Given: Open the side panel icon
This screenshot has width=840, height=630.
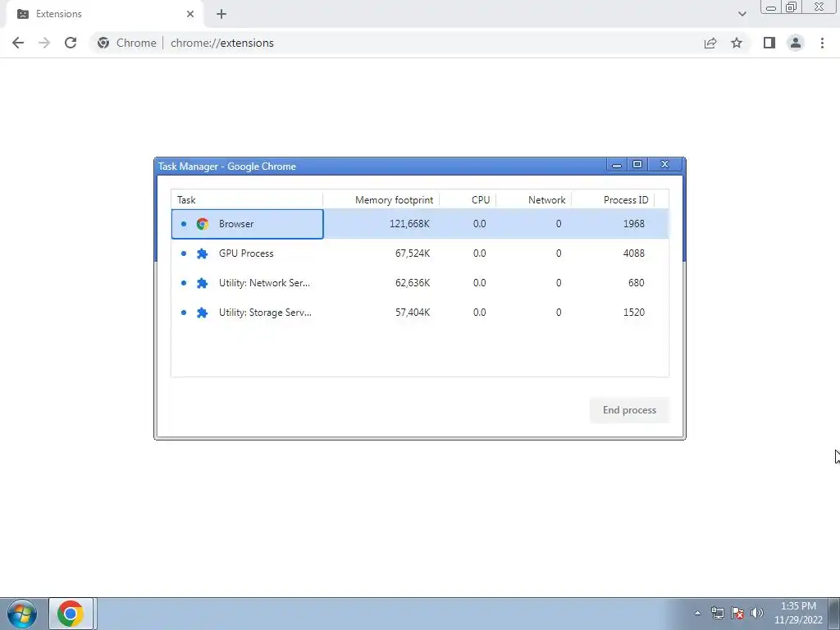Looking at the screenshot, I should [769, 43].
